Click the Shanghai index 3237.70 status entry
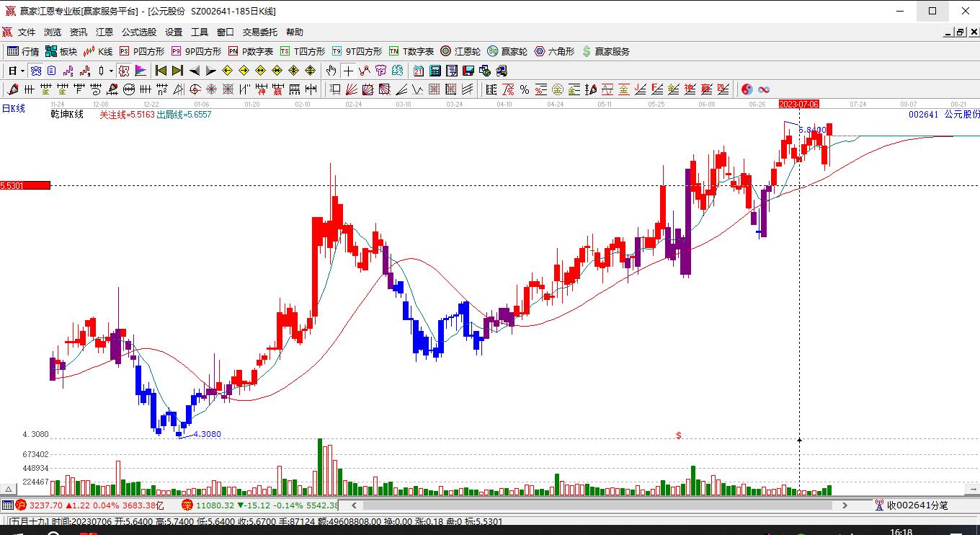The height and width of the screenshot is (535, 980). point(90,505)
